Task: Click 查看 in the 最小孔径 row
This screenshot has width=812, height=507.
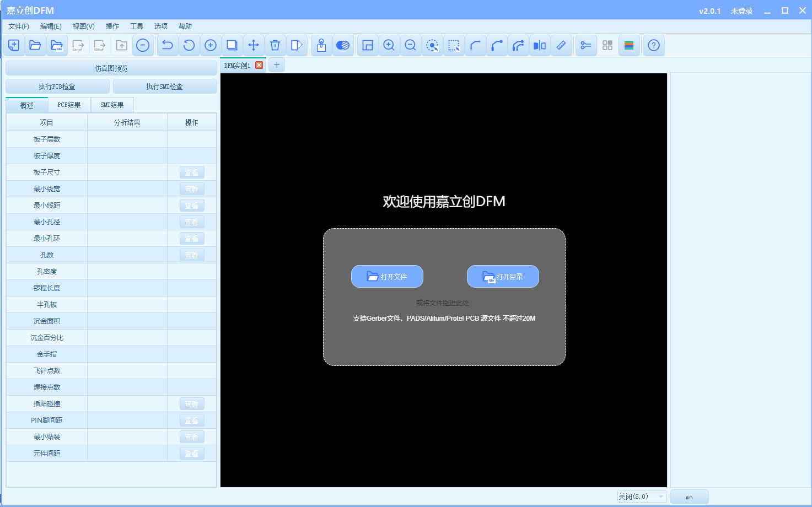Action: [192, 222]
